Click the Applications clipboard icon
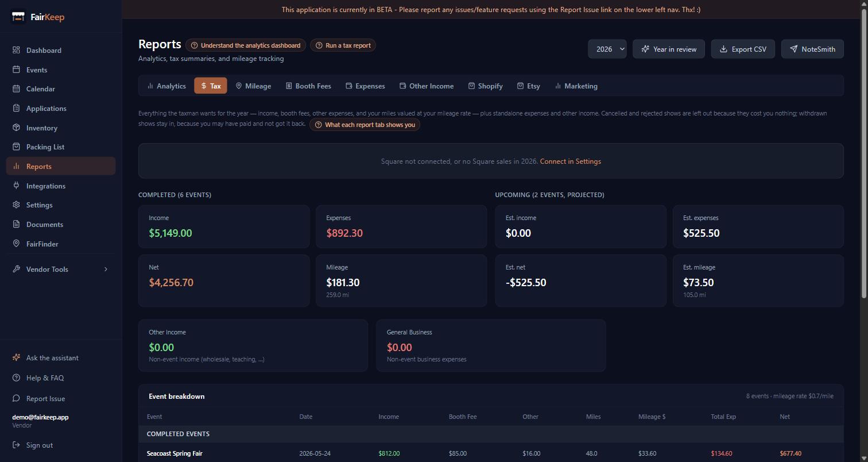 point(16,108)
